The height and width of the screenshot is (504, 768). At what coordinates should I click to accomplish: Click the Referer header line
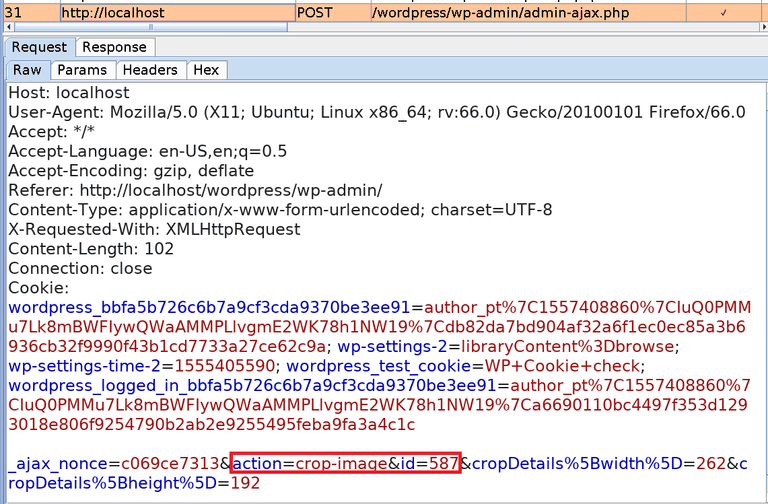pos(195,190)
